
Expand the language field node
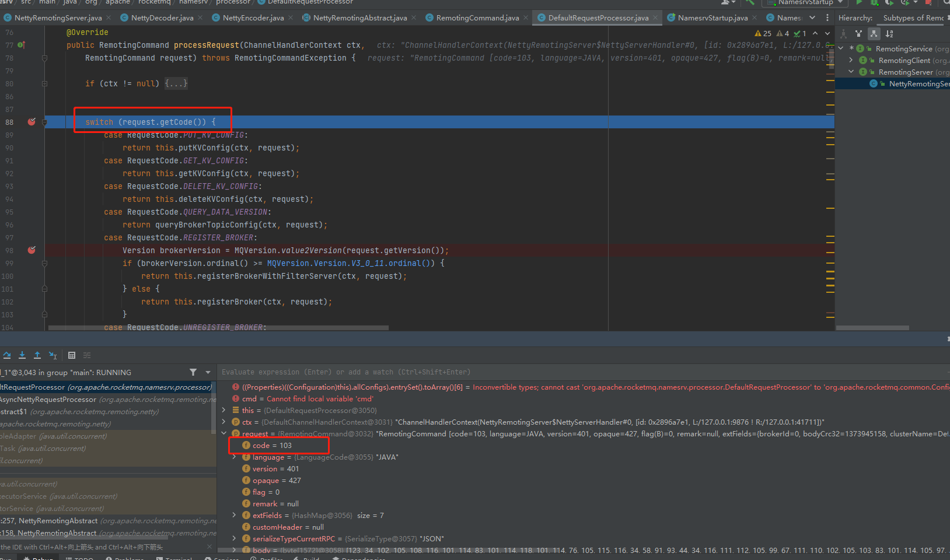click(234, 457)
